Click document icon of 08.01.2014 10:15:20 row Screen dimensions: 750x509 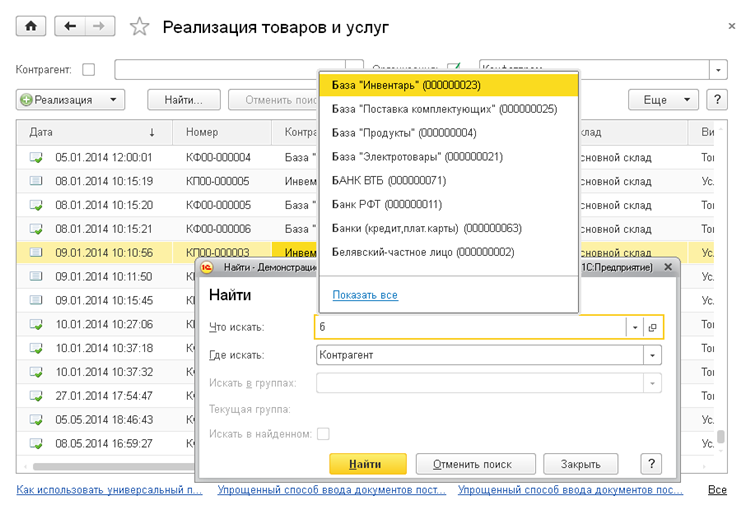point(36,205)
